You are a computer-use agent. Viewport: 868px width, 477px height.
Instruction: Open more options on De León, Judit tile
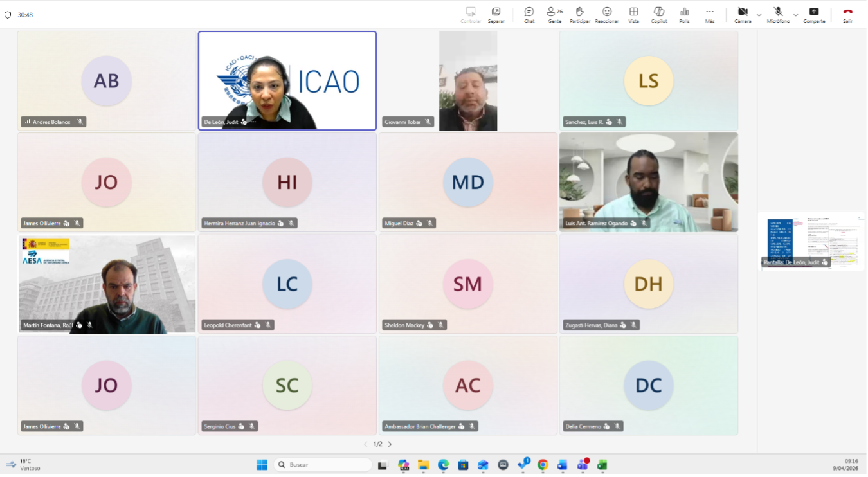(253, 122)
